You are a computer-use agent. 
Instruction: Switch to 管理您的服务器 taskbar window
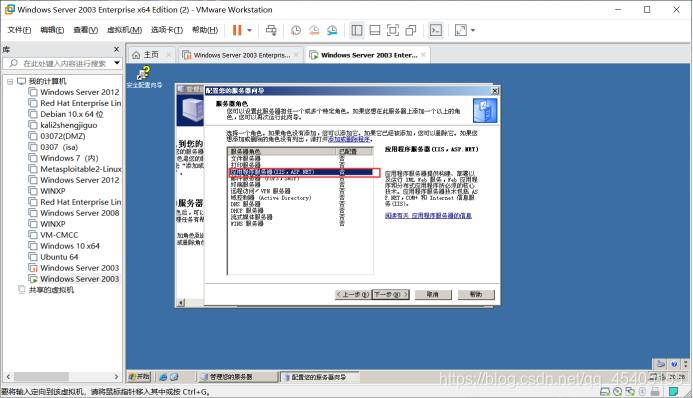(x=238, y=377)
